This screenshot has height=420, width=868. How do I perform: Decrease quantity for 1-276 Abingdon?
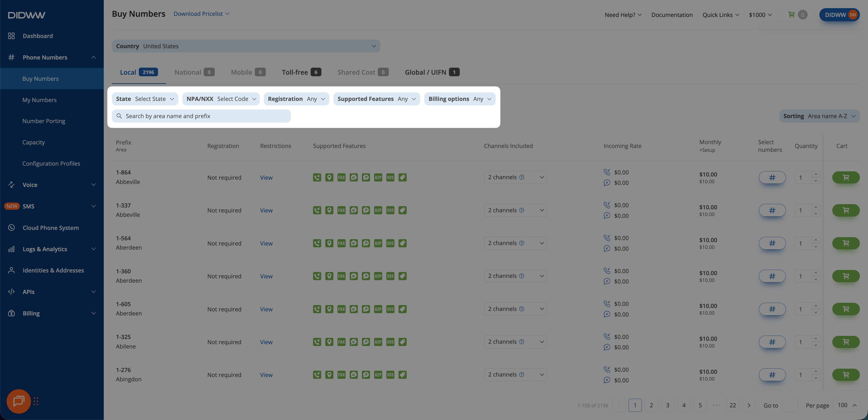click(x=816, y=378)
